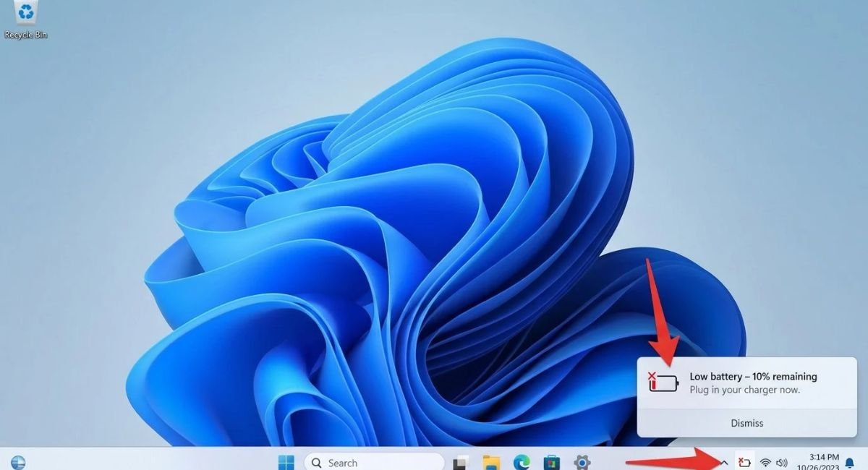Click the speaker volume tray icon
This screenshot has height=470, width=868.
coord(782,462)
